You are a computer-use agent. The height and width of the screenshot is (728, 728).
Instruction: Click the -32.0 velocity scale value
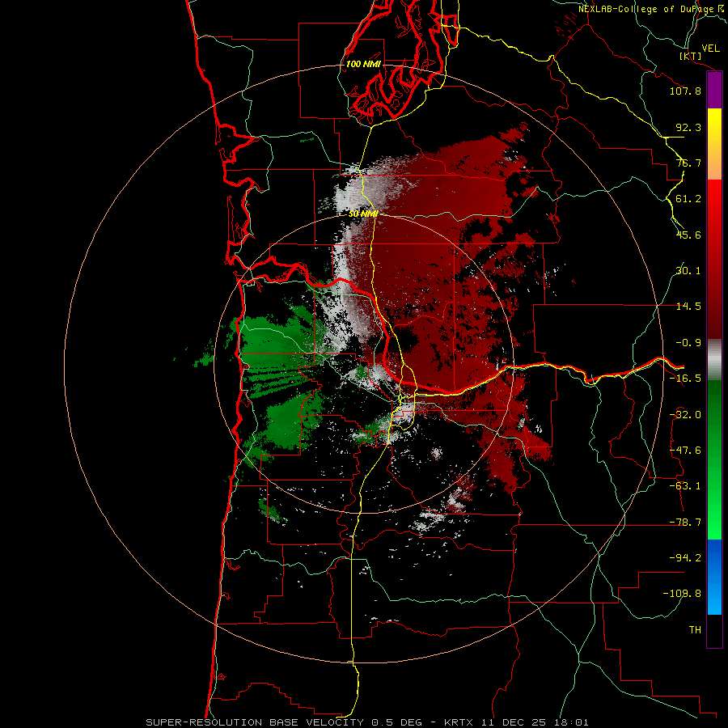(x=685, y=415)
